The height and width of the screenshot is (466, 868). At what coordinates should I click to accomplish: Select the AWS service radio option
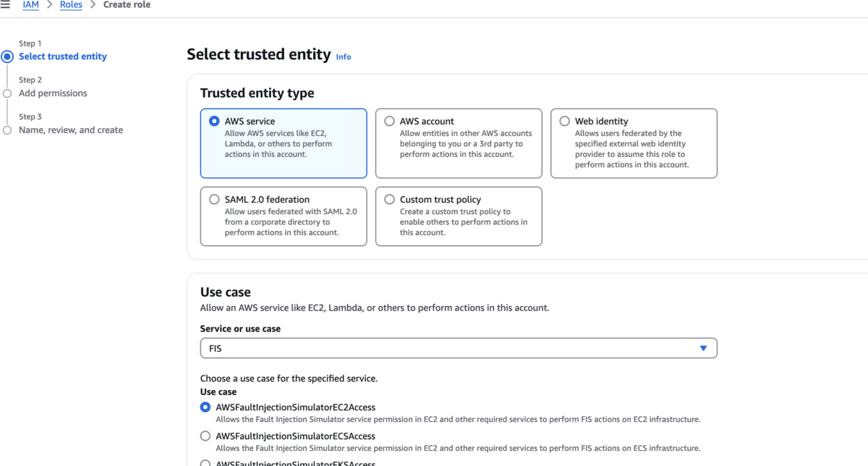pos(214,122)
